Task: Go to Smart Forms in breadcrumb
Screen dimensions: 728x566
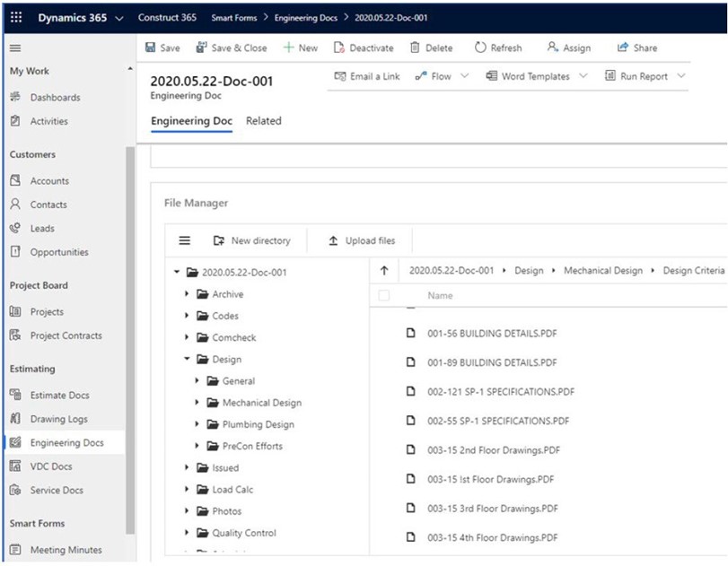Action: 234,18
